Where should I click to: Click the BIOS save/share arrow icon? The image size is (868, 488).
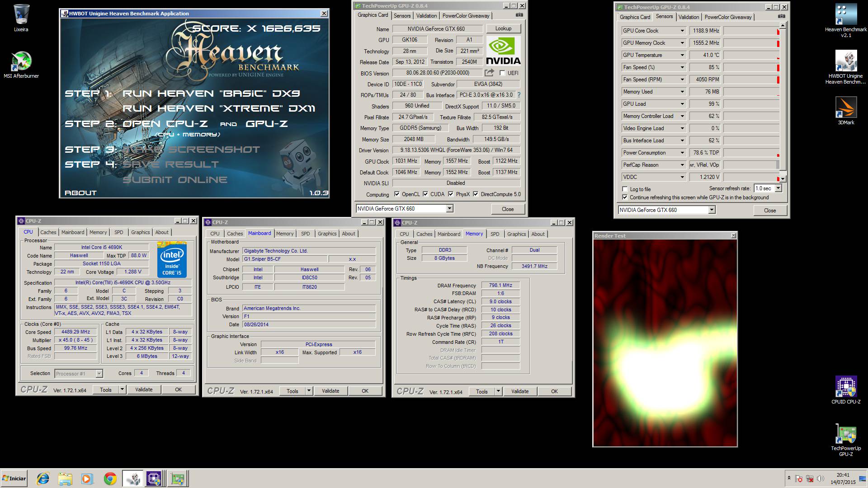pos(489,73)
